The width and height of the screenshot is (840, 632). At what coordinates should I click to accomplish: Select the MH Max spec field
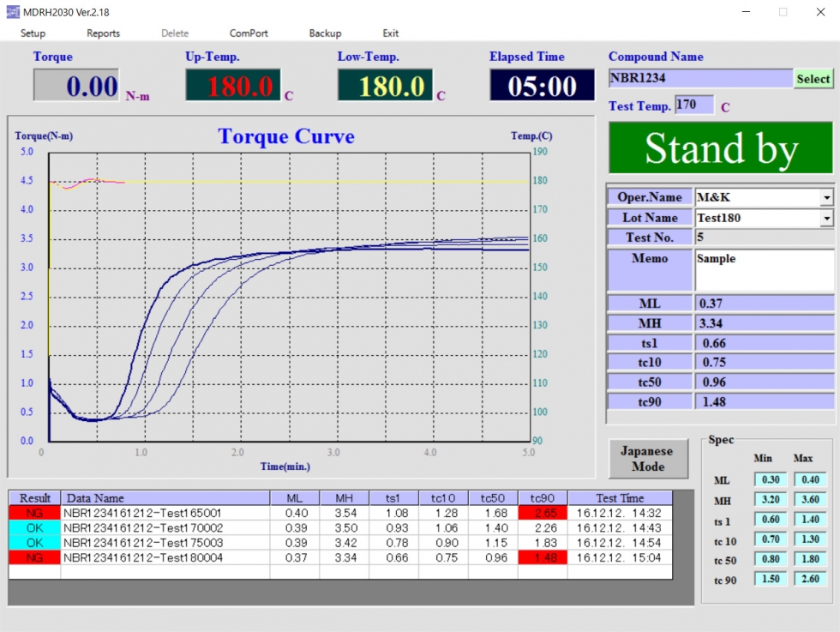point(810,500)
